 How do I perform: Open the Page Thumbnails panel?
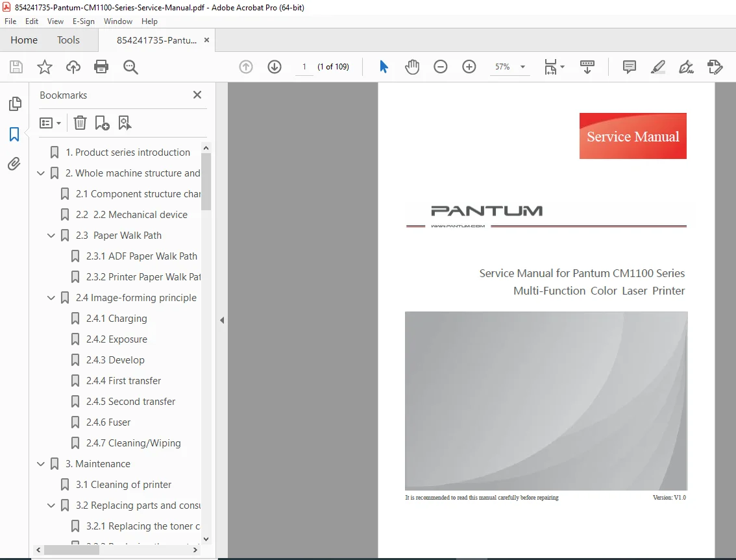[x=14, y=104]
